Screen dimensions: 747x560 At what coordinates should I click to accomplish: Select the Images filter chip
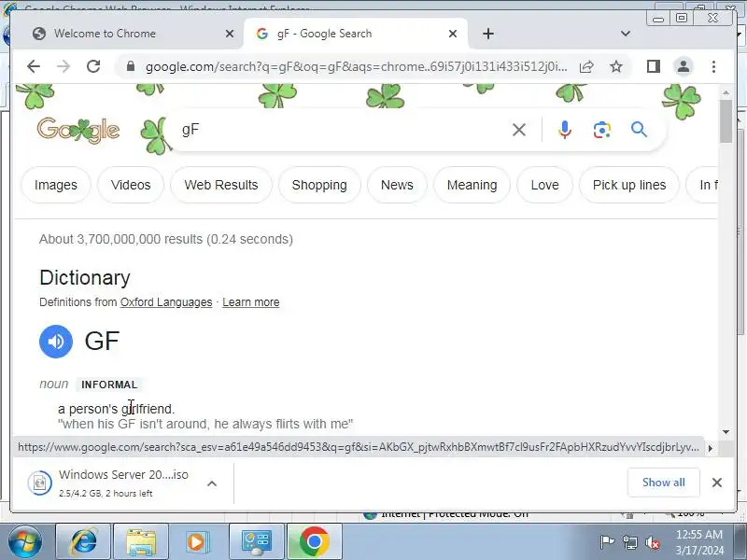(56, 185)
